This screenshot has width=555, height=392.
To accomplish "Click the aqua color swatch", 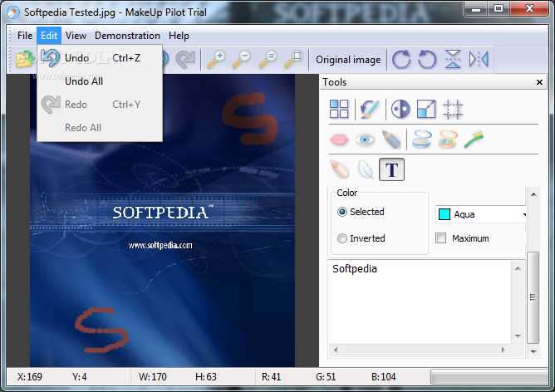I will 444,214.
